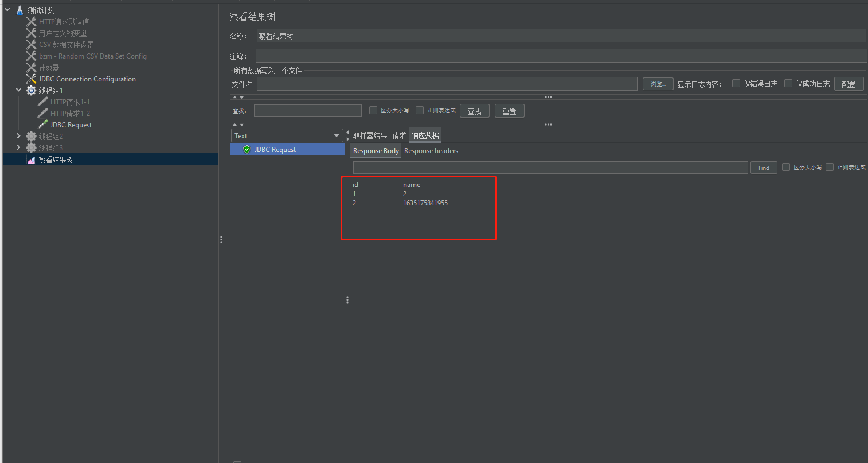This screenshot has width=868, height=463.
Task: Click the 计数器 config icon
Action: click(x=31, y=68)
